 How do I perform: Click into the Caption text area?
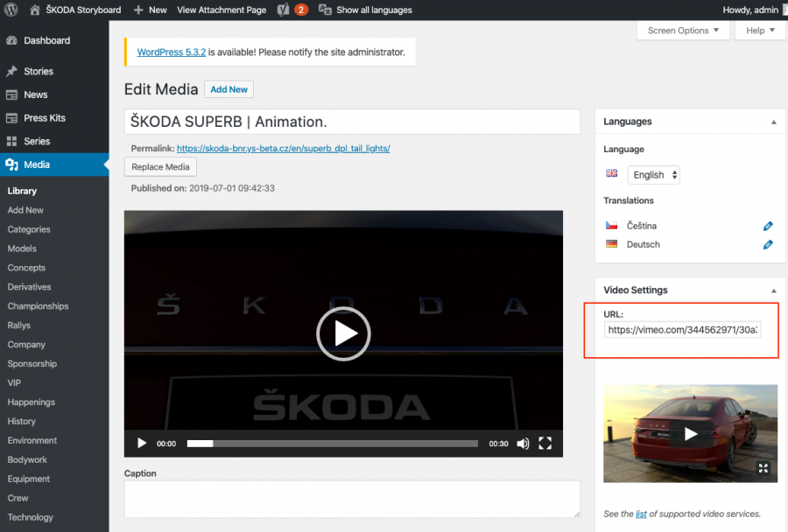click(352, 499)
